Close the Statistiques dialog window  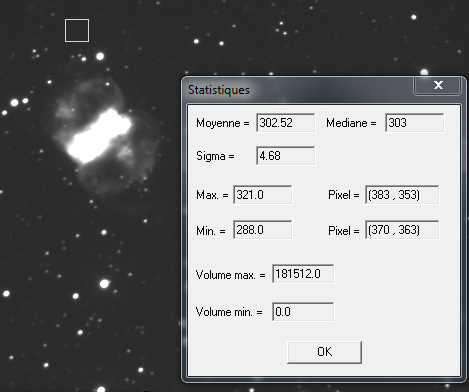coord(438,85)
